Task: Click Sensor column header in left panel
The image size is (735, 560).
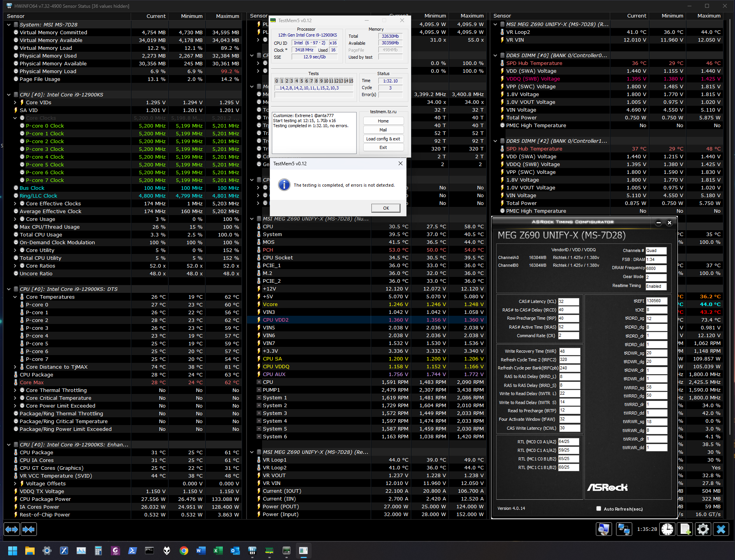Action: [67, 16]
